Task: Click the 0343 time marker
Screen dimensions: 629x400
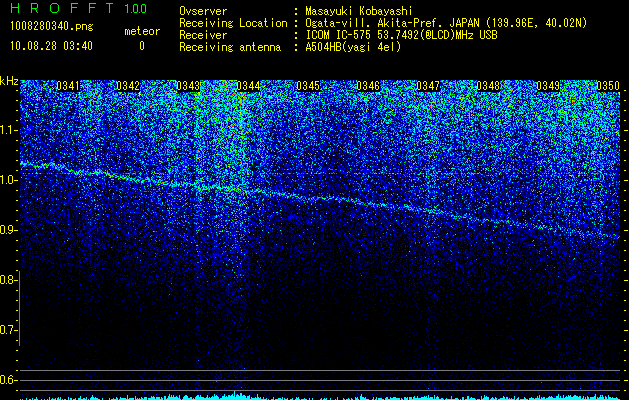Action: pyautogui.click(x=188, y=86)
